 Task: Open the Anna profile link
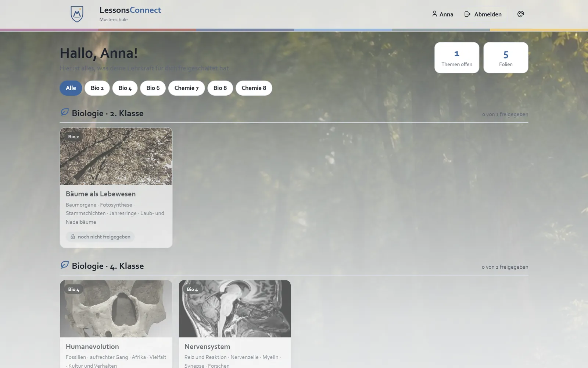[442, 14]
